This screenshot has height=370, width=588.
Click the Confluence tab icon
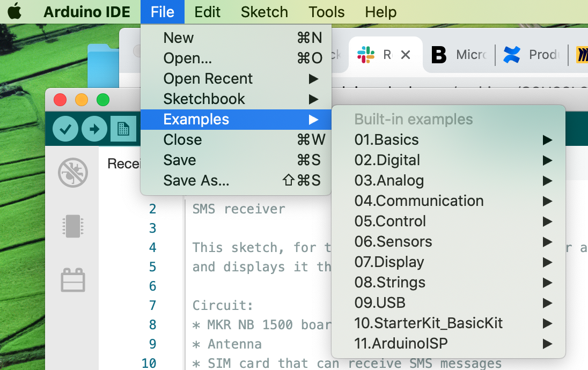pyautogui.click(x=511, y=55)
